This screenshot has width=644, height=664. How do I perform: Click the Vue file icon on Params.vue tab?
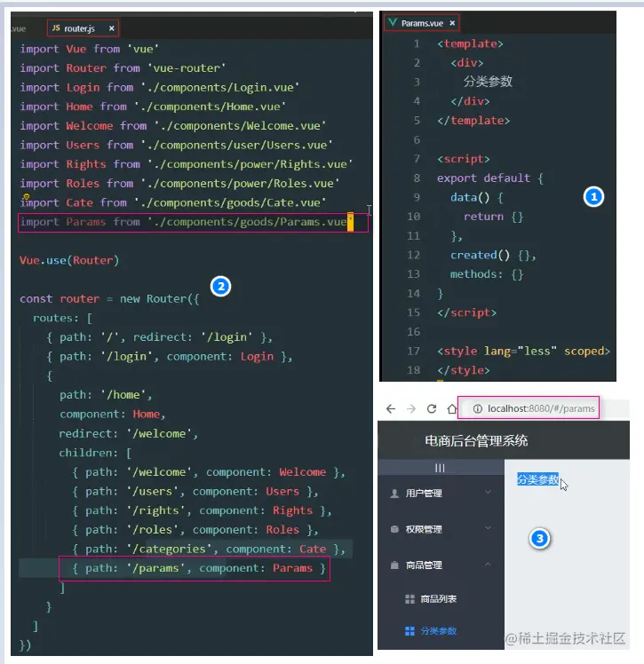point(393,22)
